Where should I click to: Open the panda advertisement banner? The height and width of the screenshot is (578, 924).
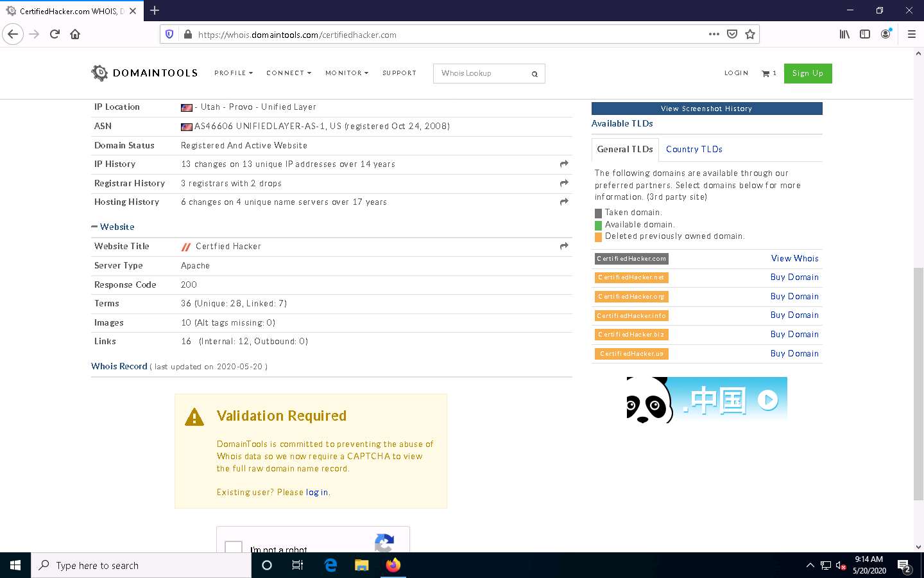tap(706, 399)
